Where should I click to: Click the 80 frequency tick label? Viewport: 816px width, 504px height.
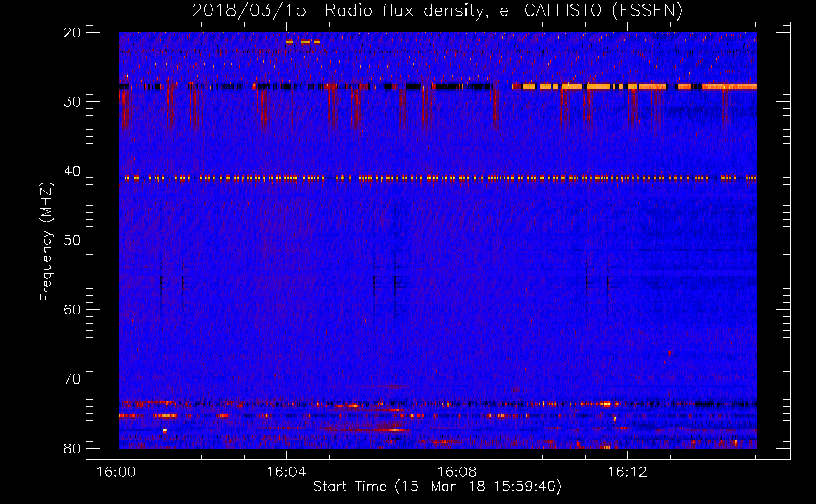pos(72,448)
